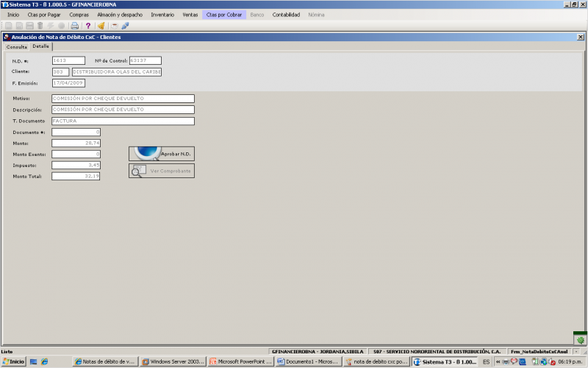This screenshot has height=368, width=588.
Task: Click the Gmail notifier tray icon
Action: pyautogui.click(x=514, y=361)
